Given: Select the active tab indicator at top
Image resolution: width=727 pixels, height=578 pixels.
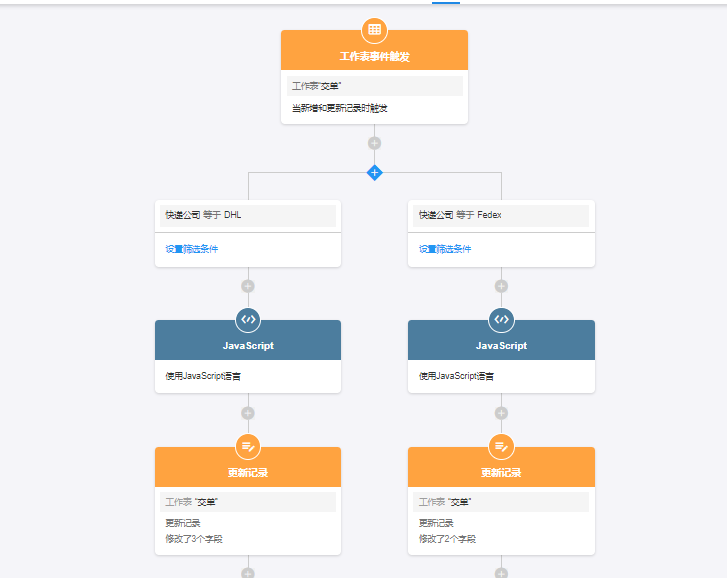Looking at the screenshot, I should coord(446,2).
